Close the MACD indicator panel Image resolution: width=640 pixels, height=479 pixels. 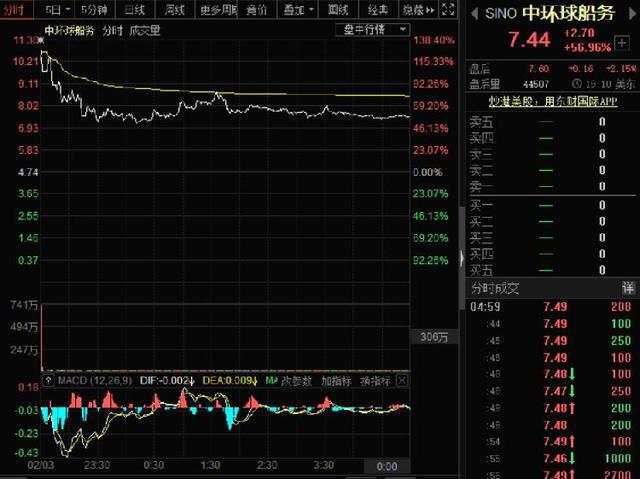(402, 381)
